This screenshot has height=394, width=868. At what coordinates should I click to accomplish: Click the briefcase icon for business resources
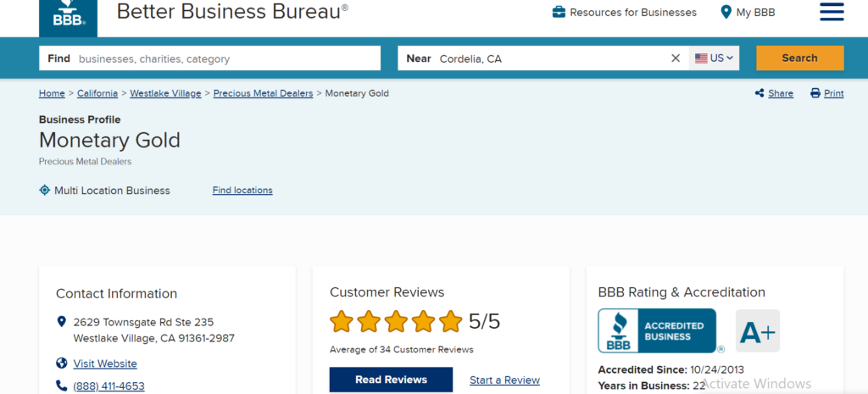tap(559, 12)
